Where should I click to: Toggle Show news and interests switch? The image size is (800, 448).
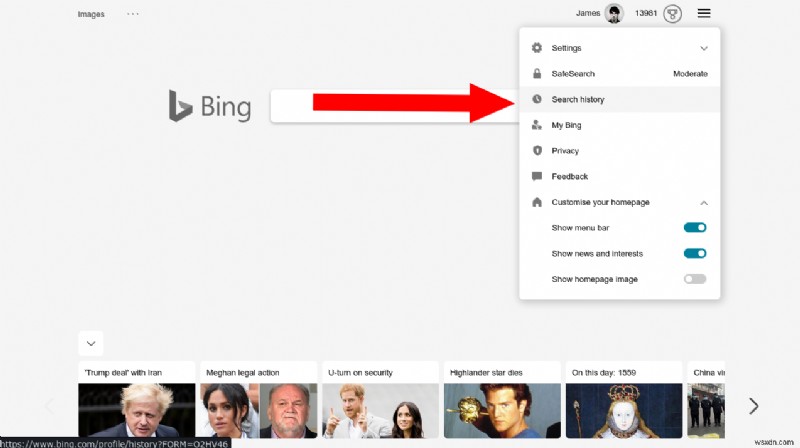click(695, 253)
